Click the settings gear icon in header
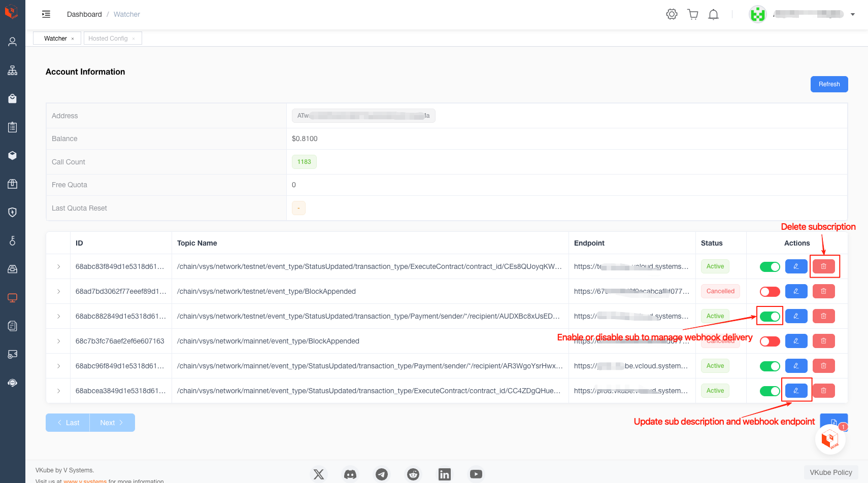This screenshot has height=483, width=868. pyautogui.click(x=672, y=14)
